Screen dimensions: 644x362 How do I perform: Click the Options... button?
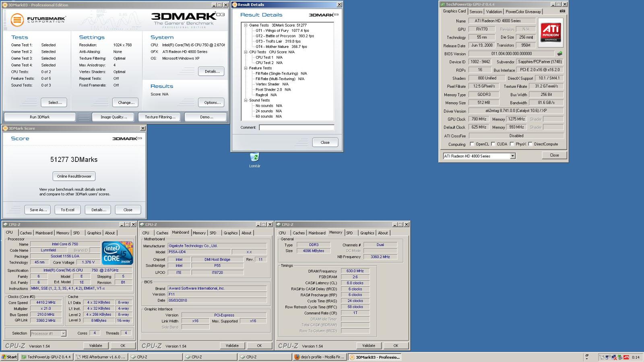pos(212,103)
